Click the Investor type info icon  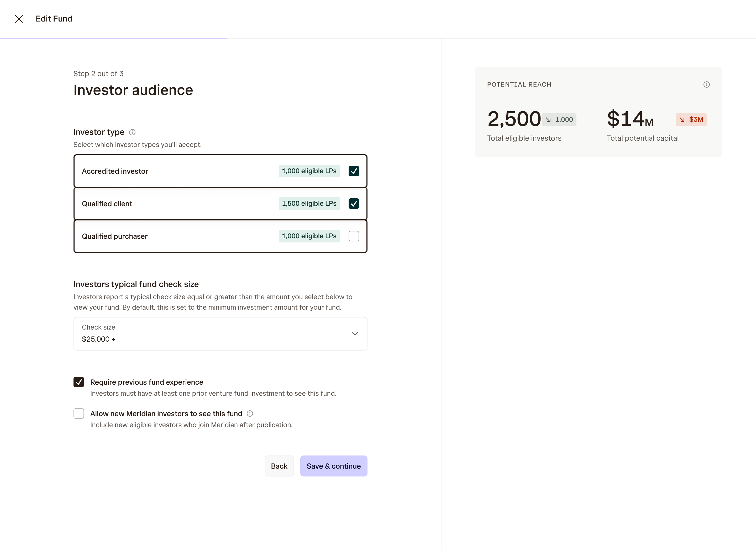pos(133,133)
